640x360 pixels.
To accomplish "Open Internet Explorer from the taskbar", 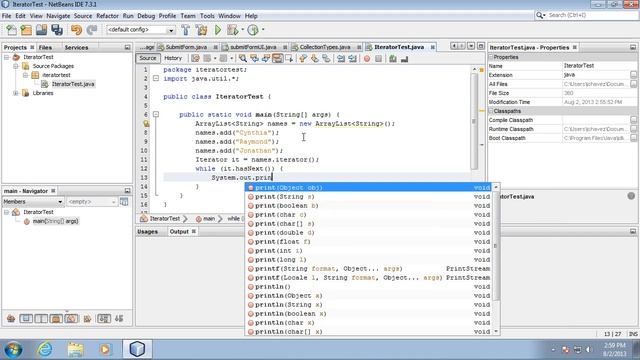I will pyautogui.click(x=45, y=349).
